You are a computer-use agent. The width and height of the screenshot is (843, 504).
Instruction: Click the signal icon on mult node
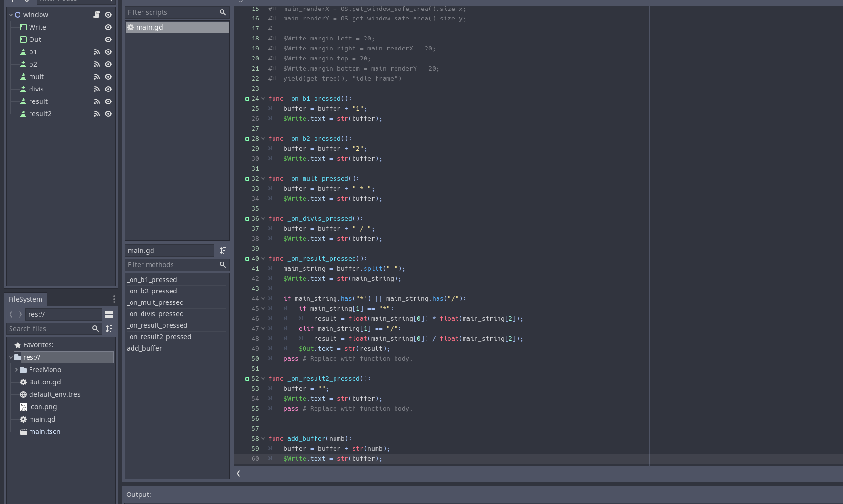(x=97, y=77)
